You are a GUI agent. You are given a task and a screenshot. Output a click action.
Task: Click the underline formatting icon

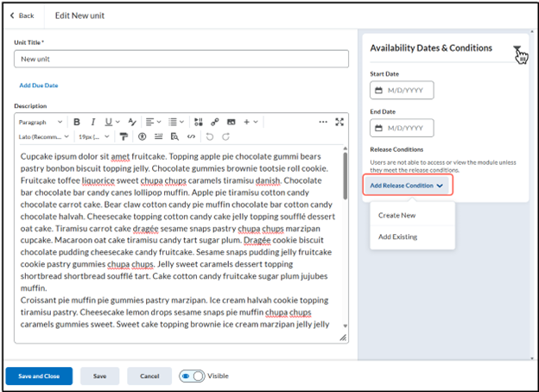(108, 122)
